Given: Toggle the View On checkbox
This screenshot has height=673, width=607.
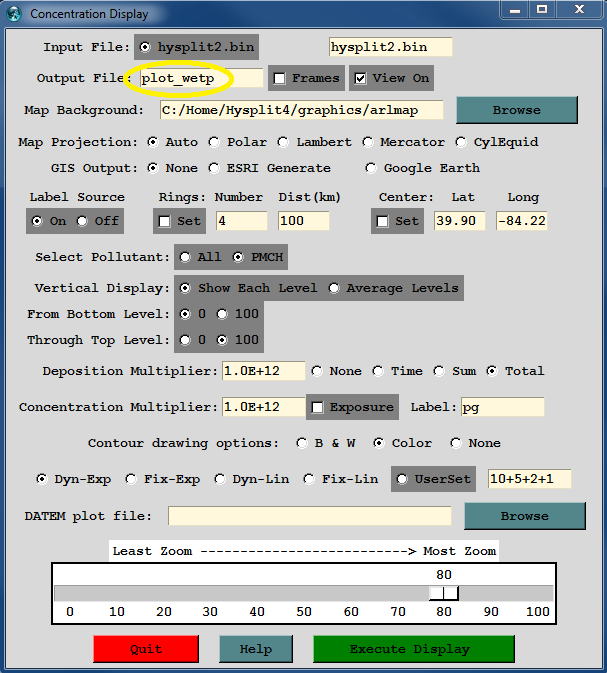Looking at the screenshot, I should tap(361, 78).
